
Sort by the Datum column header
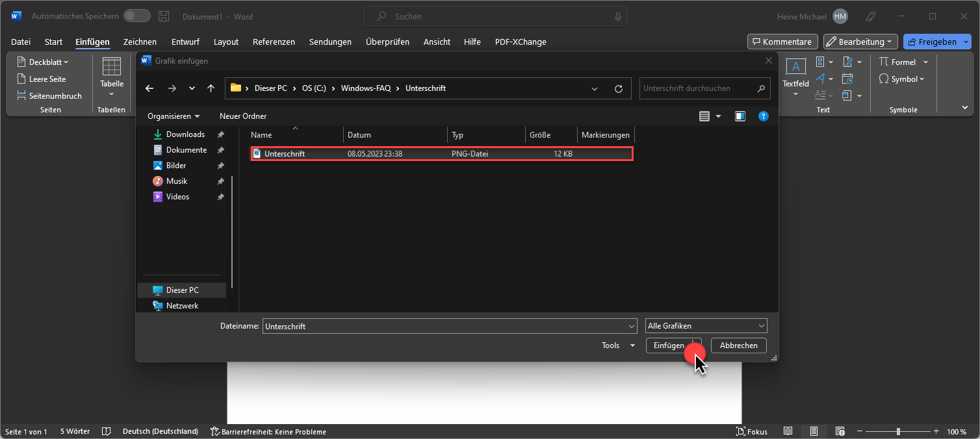(x=395, y=135)
